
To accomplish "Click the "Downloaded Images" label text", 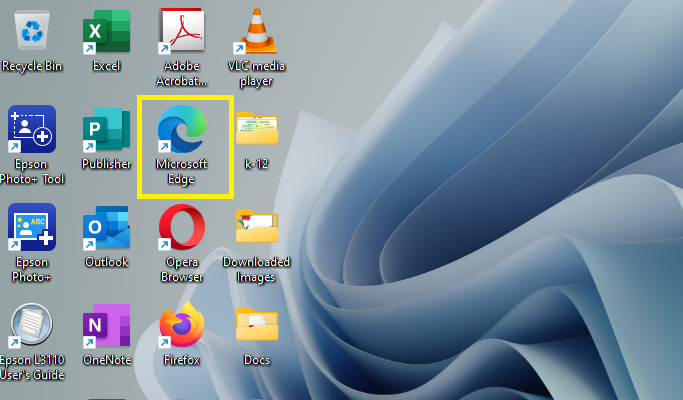I will (256, 269).
